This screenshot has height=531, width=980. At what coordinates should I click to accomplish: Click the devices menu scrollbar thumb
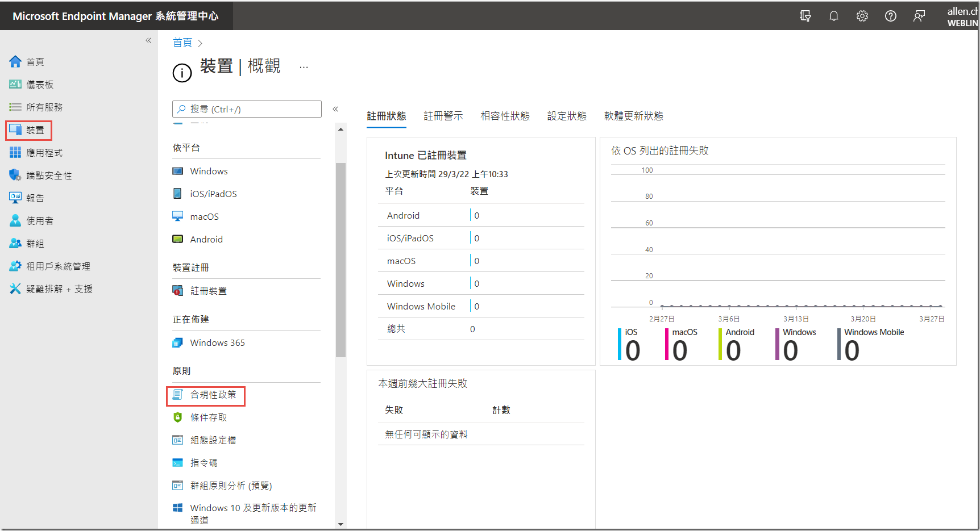340,260
